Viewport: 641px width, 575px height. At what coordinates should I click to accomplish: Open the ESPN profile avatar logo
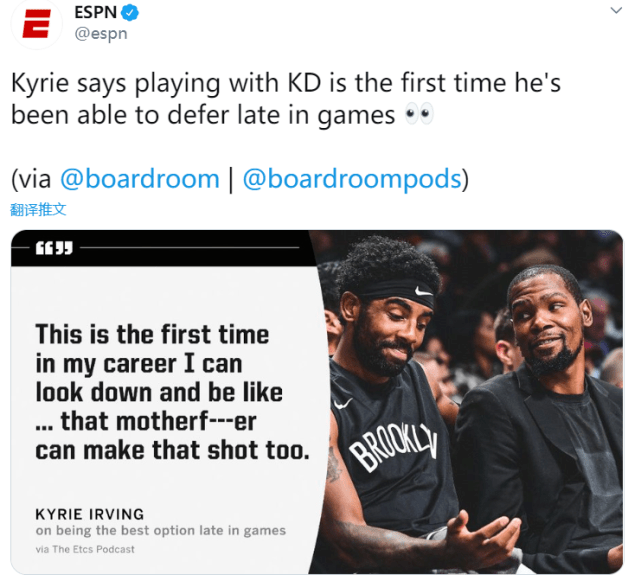[36, 24]
